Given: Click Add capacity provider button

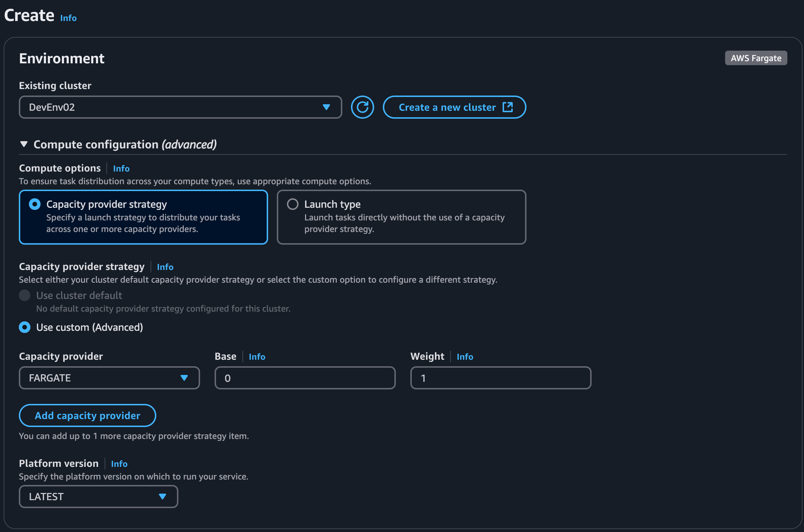Looking at the screenshot, I should tap(87, 415).
